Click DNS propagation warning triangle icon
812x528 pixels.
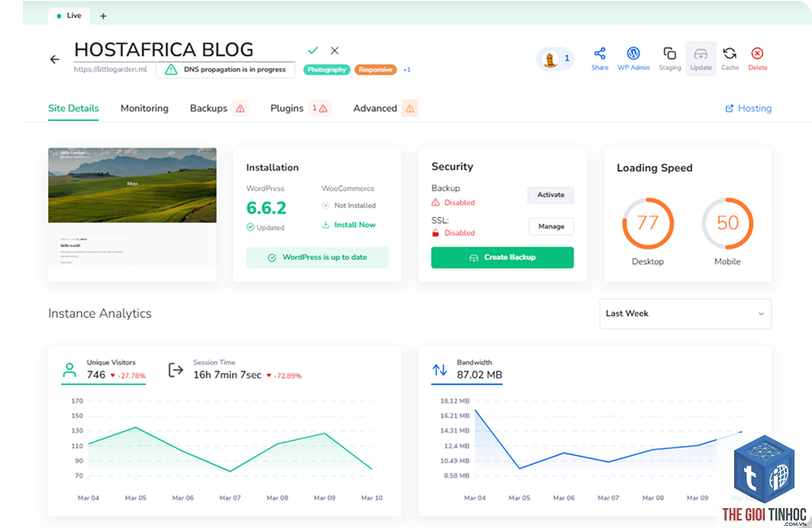coord(171,69)
